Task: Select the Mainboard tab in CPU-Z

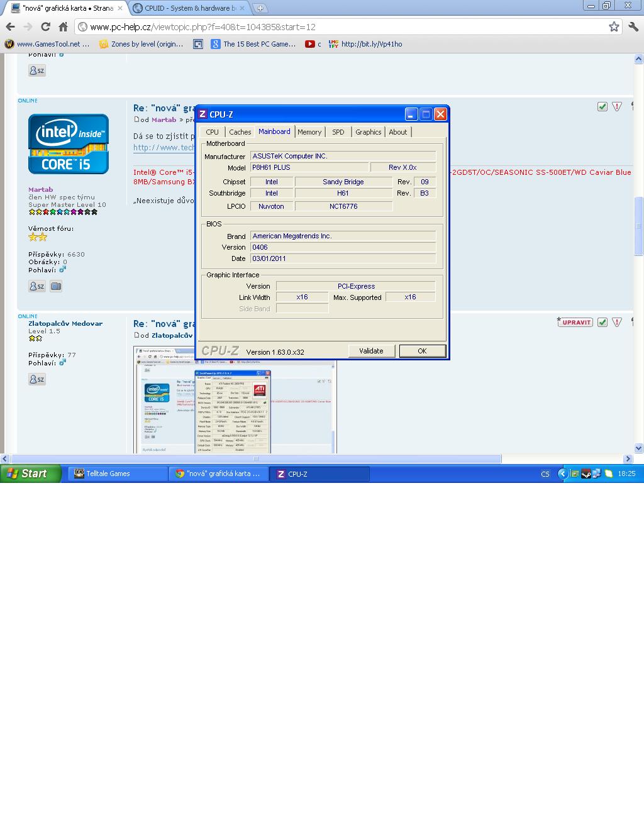Action: point(274,131)
